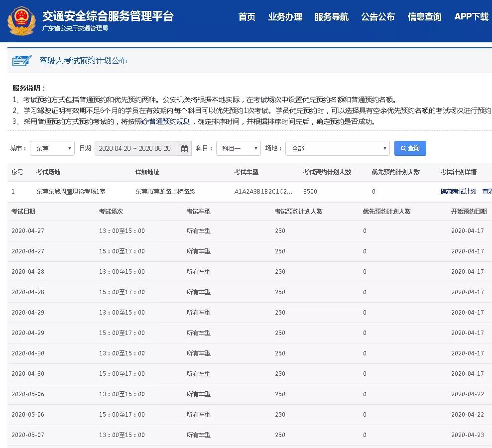Click subtitle 广东省公安厅交通管理局
This screenshot has width=492, height=448.
(x=75, y=28)
